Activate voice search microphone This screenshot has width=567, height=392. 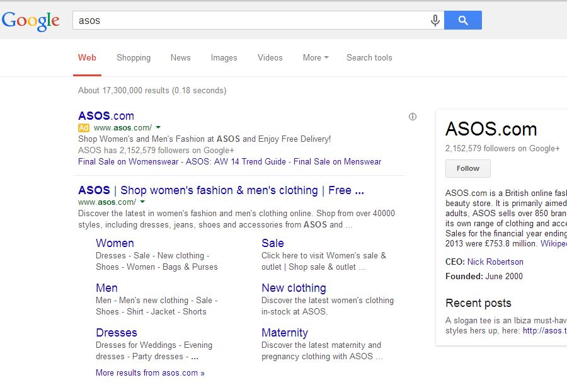click(435, 20)
